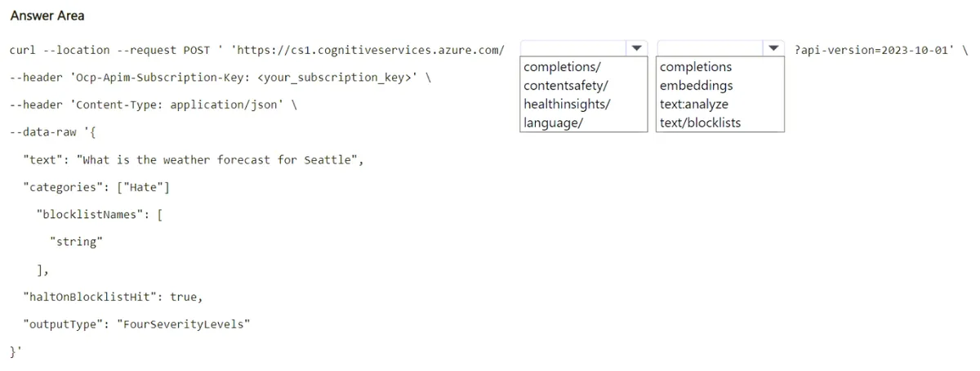
Task: Select 'text:analyze' option
Action: click(694, 105)
